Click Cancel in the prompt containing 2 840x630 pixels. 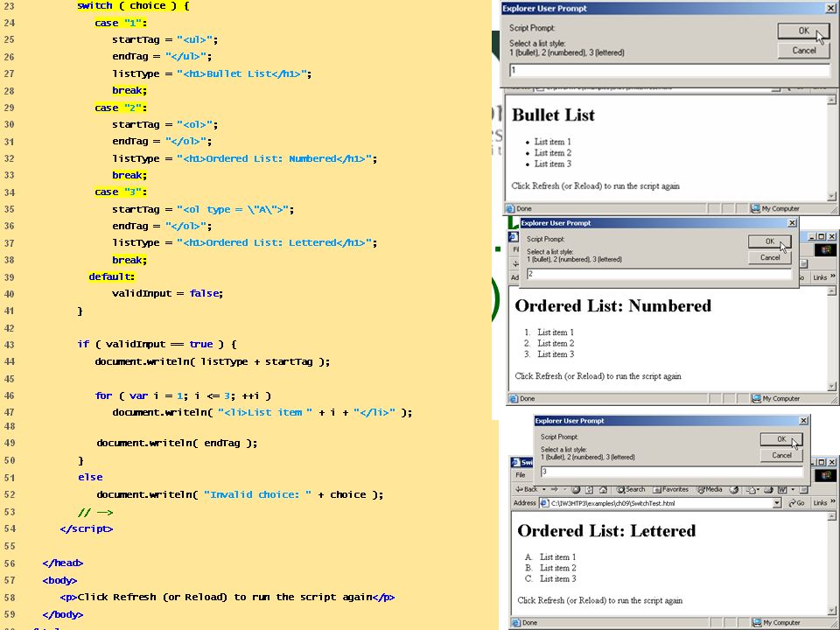click(x=770, y=257)
